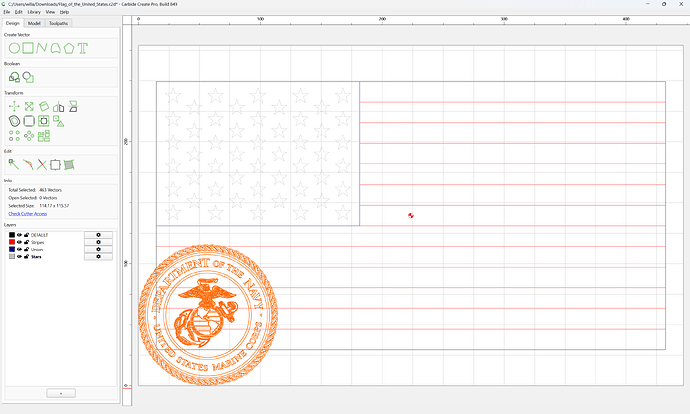Click the black DEFAULT layer color swatch
This screenshot has width=690, height=414.
12,235
